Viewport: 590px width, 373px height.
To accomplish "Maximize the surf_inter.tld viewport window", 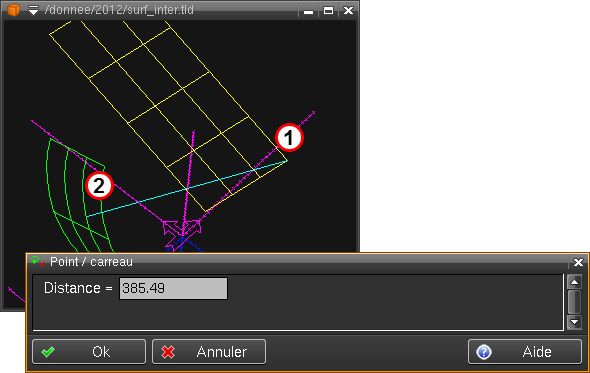I will (328, 11).
